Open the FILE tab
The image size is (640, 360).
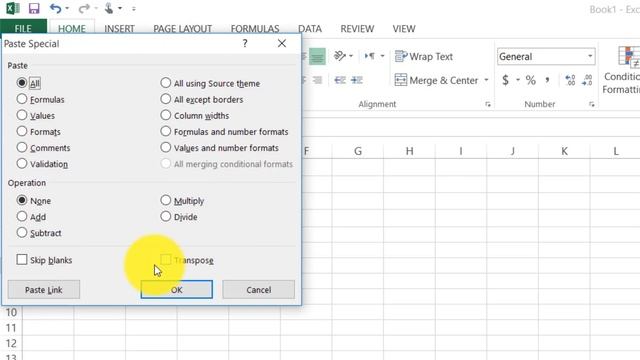pyautogui.click(x=23, y=28)
